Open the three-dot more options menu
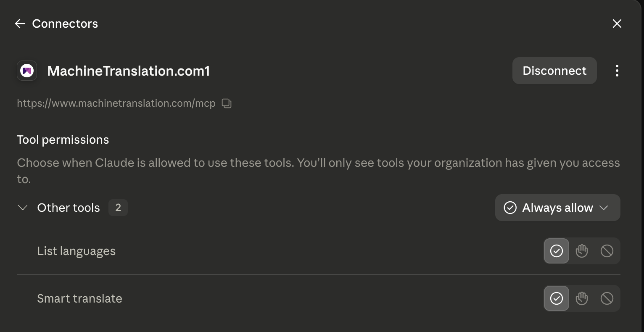The width and height of the screenshot is (644, 332). [x=617, y=71]
